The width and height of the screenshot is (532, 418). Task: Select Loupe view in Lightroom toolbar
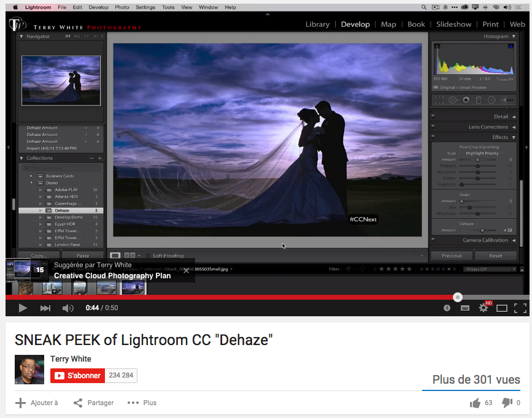115,256
